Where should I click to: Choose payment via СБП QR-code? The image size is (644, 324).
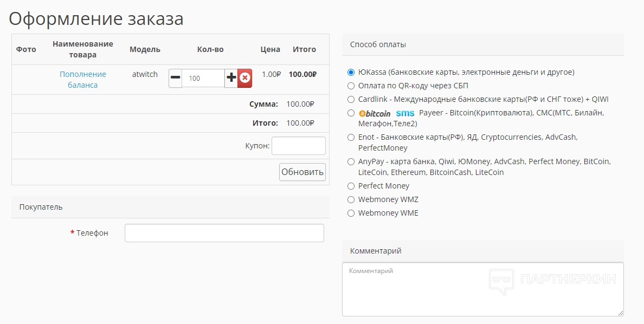[x=351, y=86]
